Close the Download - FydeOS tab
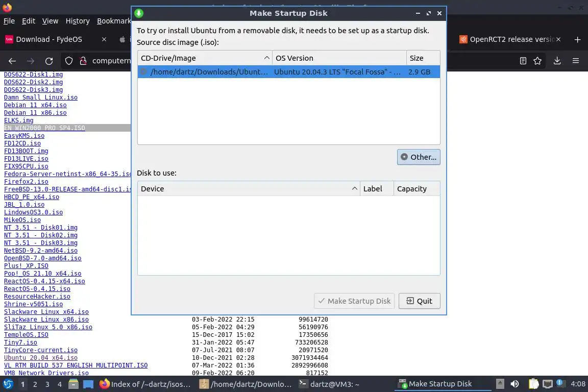This screenshot has width=588, height=392. tap(104, 39)
